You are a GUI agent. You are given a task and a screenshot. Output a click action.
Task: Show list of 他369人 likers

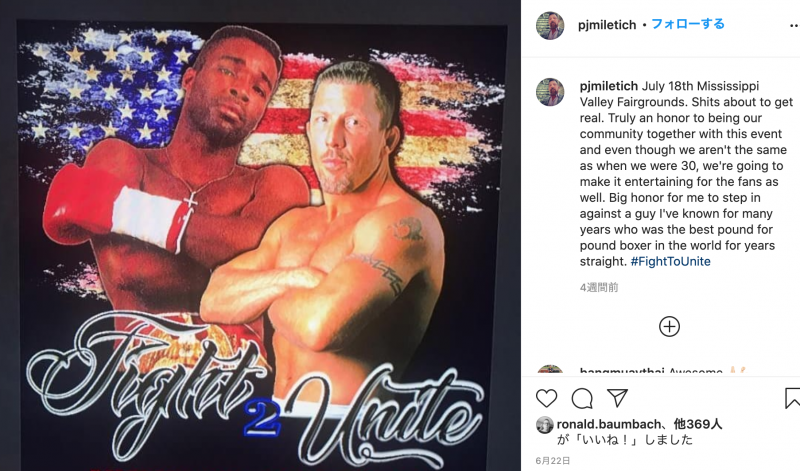click(698, 424)
